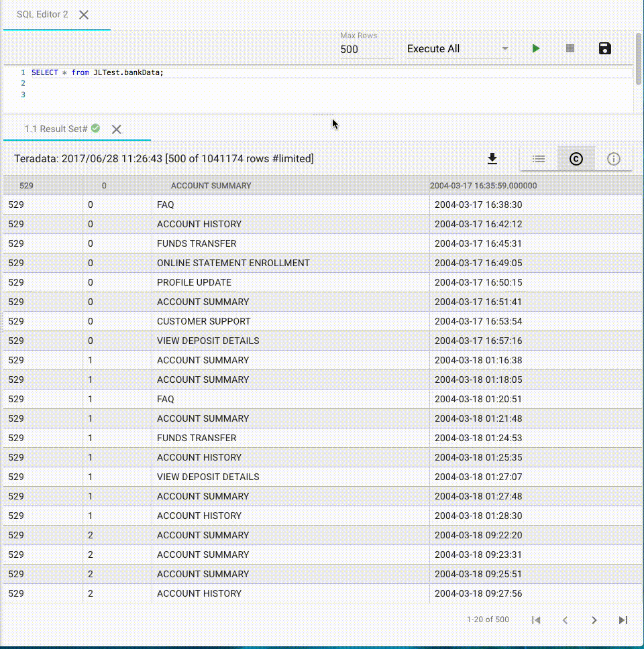Select the FAQ cell dated 16:38:30
644x649 pixels.
(x=290, y=205)
